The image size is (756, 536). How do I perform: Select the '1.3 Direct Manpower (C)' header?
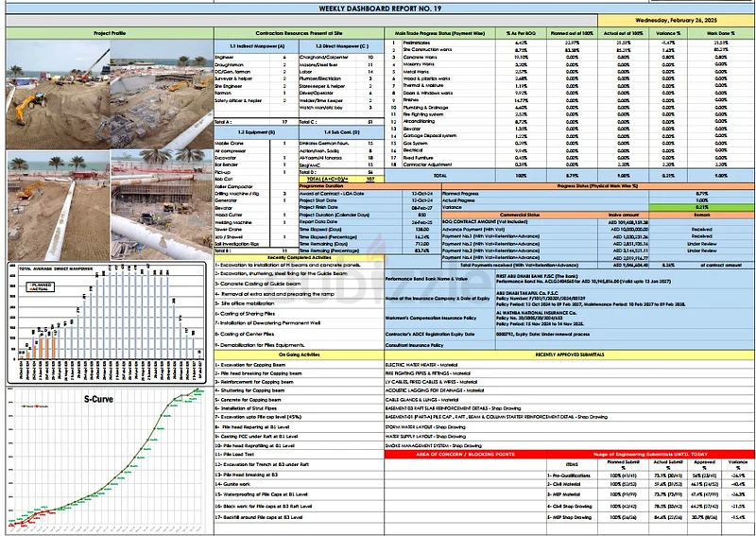tap(341, 46)
